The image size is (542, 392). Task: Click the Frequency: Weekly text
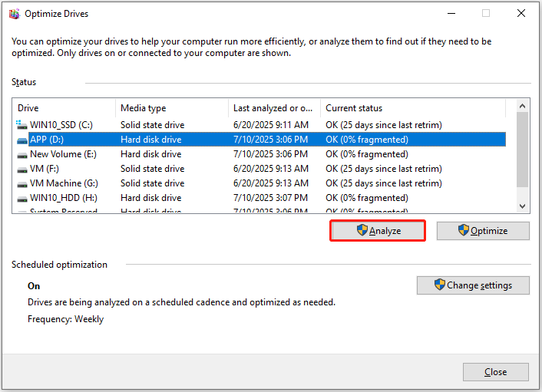[66, 319]
